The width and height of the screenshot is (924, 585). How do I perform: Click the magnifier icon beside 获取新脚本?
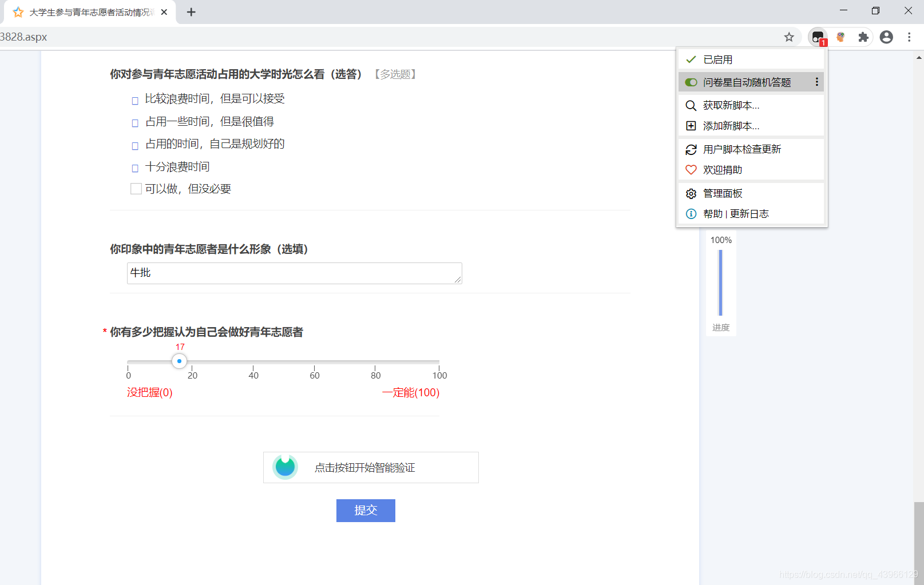(691, 105)
